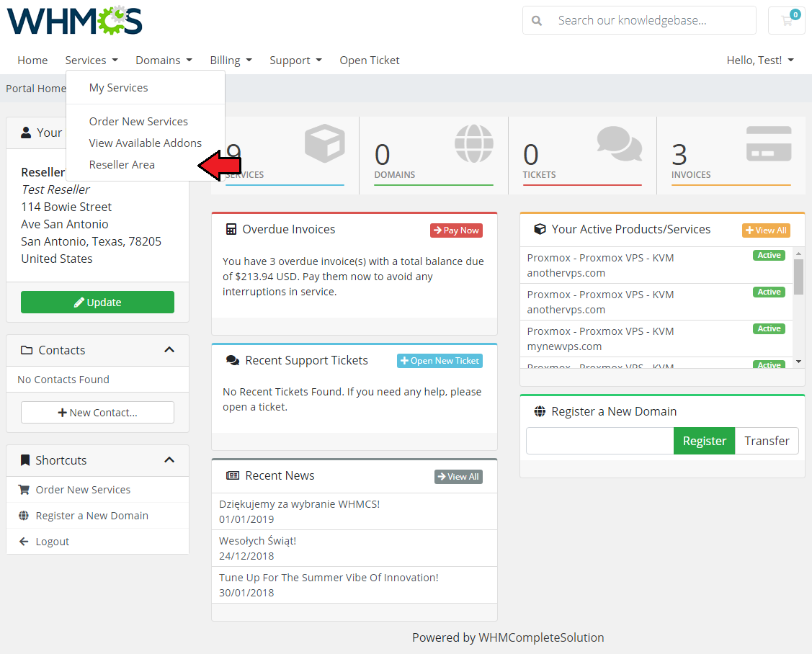The width and height of the screenshot is (812, 654).
Task: Click the services cube icon
Action: pyautogui.click(x=325, y=143)
